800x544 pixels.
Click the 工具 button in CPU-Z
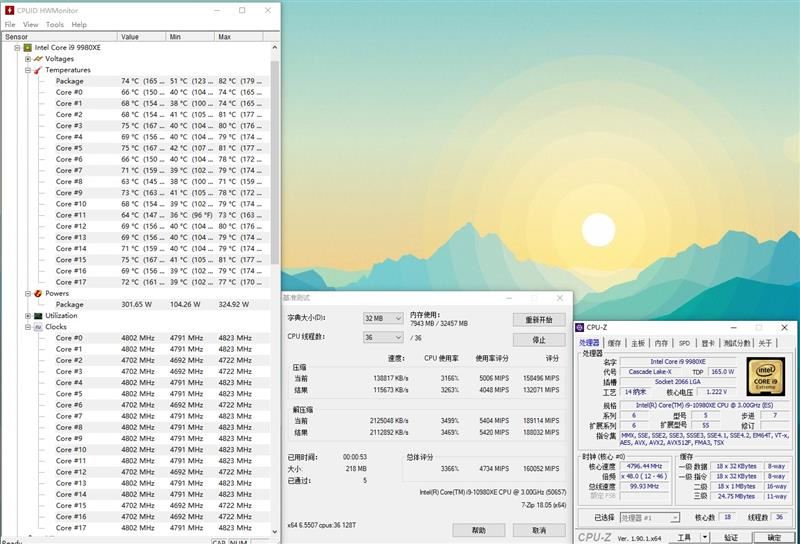click(684, 537)
